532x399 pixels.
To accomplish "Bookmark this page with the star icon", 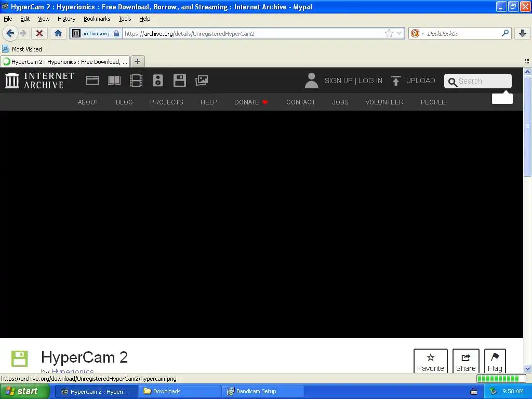I will tap(389, 33).
